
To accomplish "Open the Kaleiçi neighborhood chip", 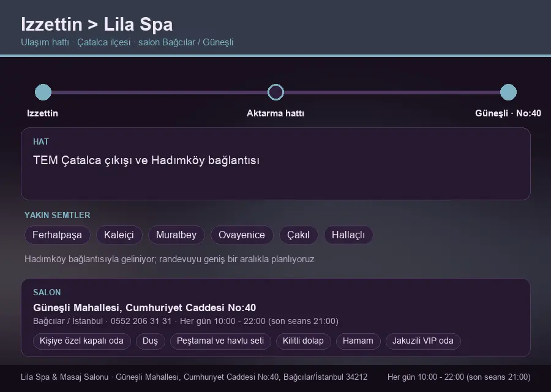I will coord(119,235).
